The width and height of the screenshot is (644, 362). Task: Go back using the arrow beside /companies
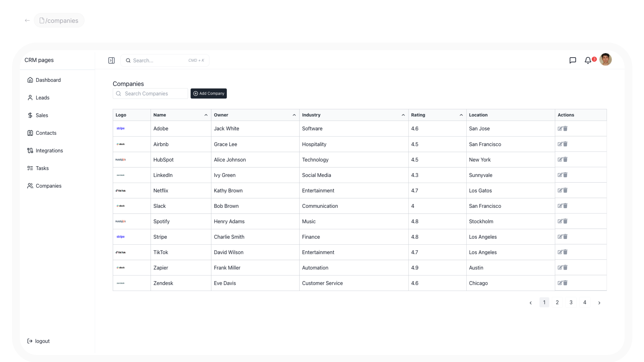point(27,20)
